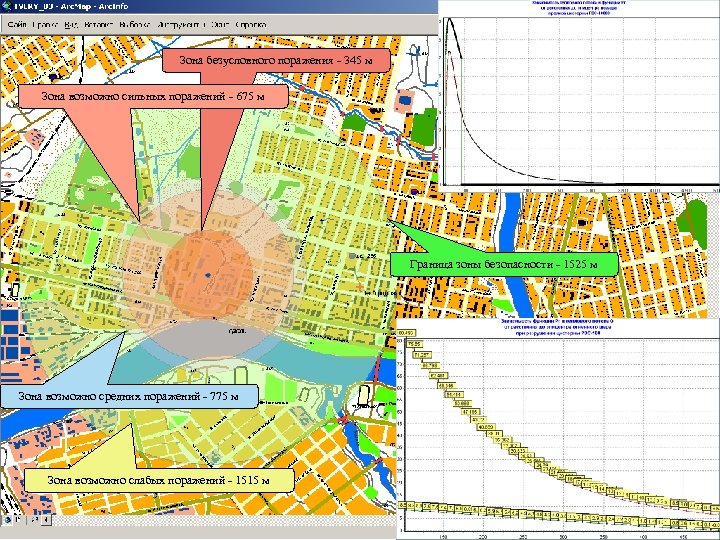
Task: Click the 'Зона возможно средних поражений – 775 м' label
Action: click(x=129, y=396)
